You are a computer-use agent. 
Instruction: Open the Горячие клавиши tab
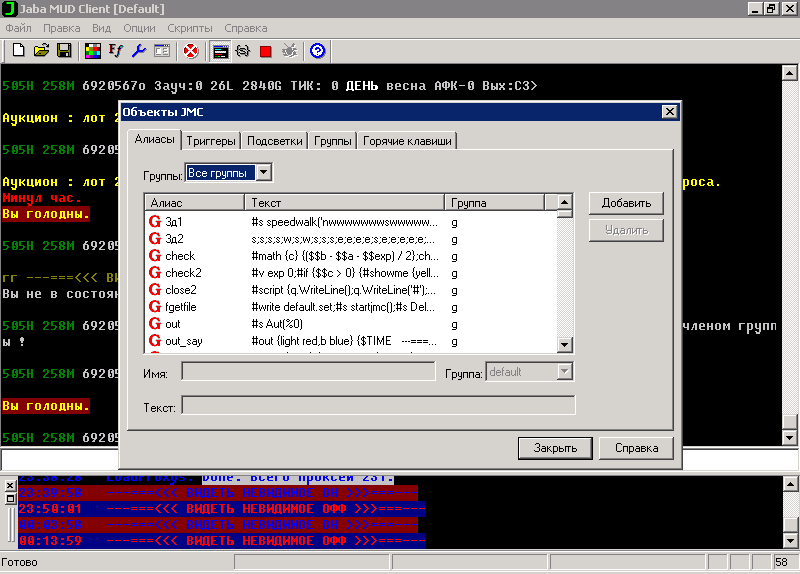(408, 141)
